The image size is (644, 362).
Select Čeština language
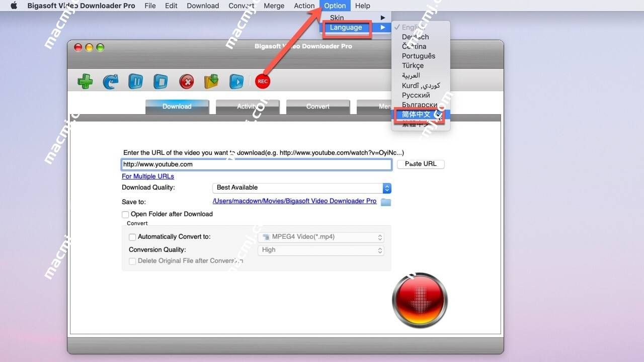pyautogui.click(x=421, y=46)
